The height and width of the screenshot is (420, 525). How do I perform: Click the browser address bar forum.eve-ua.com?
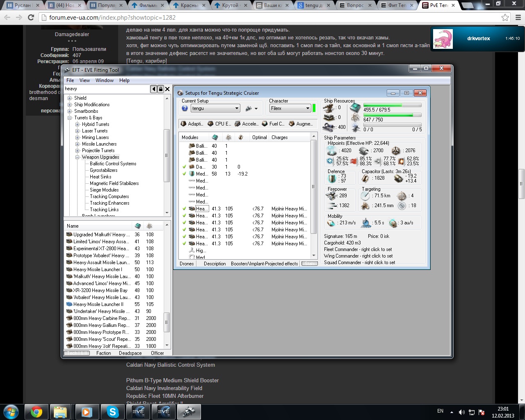click(271, 18)
